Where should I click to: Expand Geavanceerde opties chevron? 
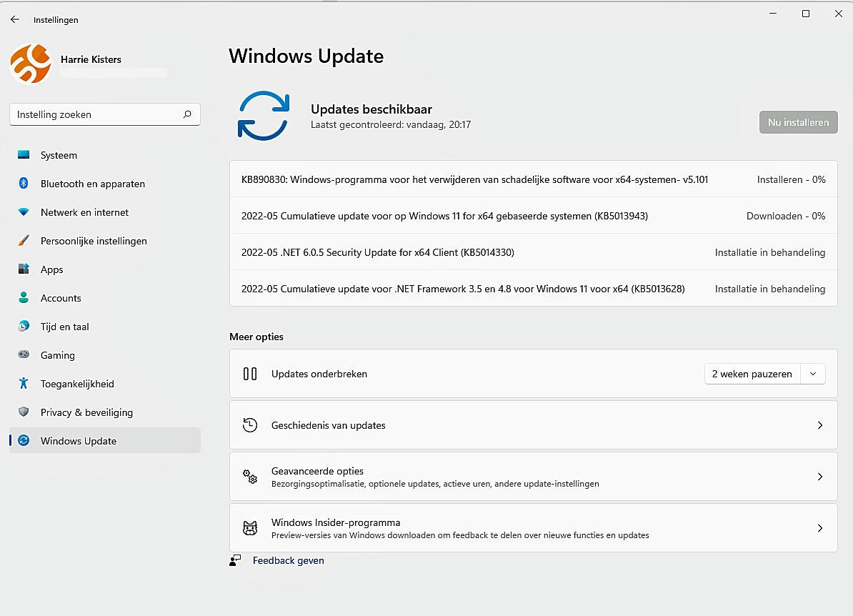coord(820,477)
